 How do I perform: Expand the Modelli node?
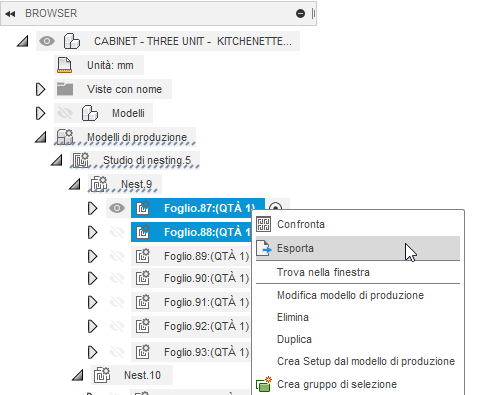tap(40, 113)
